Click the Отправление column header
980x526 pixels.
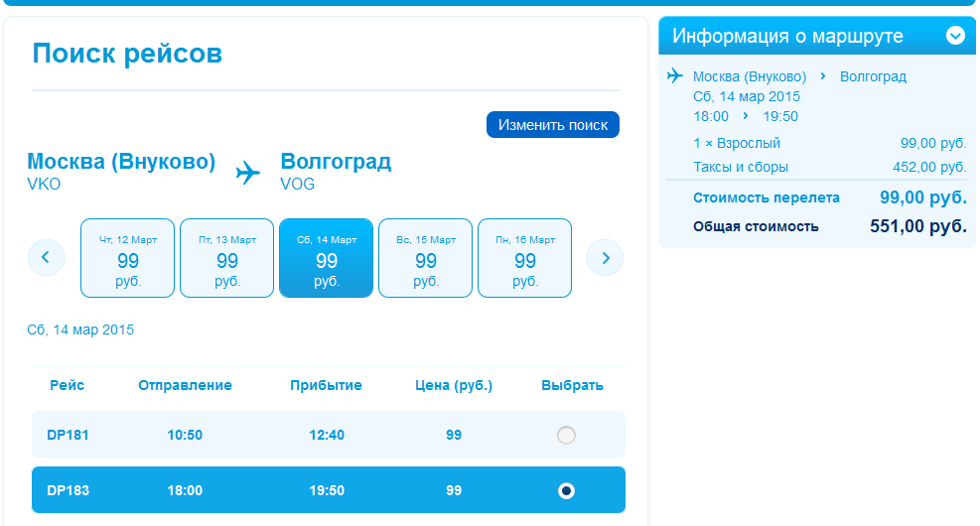coord(185,385)
